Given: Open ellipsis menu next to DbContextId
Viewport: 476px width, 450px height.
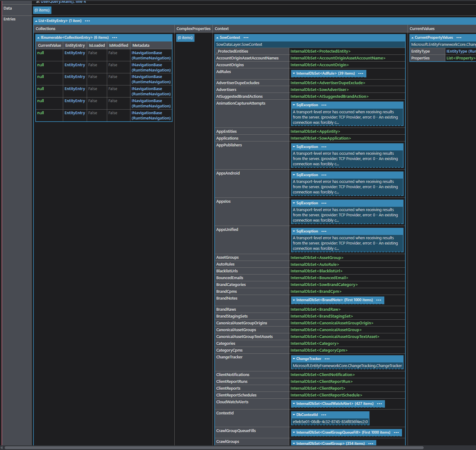Looking at the screenshot, I should [324, 415].
